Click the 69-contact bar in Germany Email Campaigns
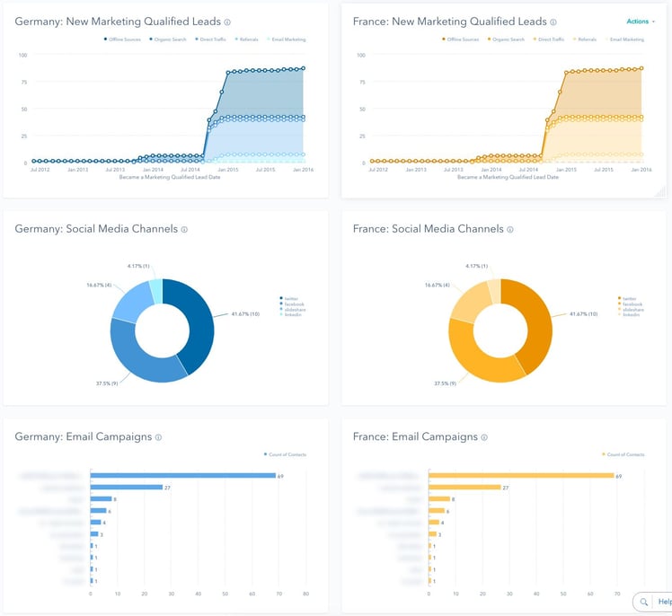The width and height of the screenshot is (672, 616). (x=182, y=475)
